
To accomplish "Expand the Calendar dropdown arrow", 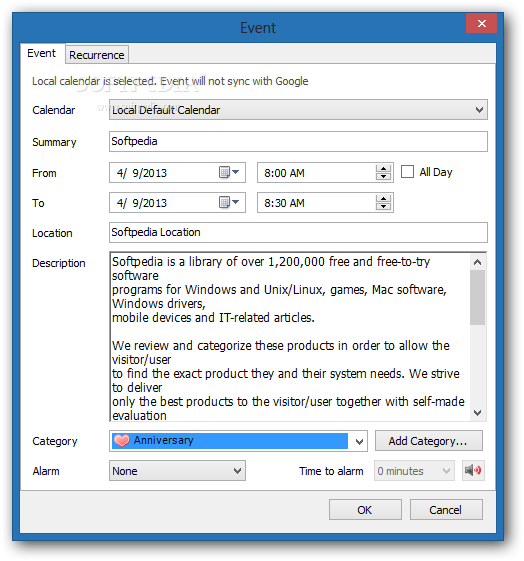I will coord(479,110).
